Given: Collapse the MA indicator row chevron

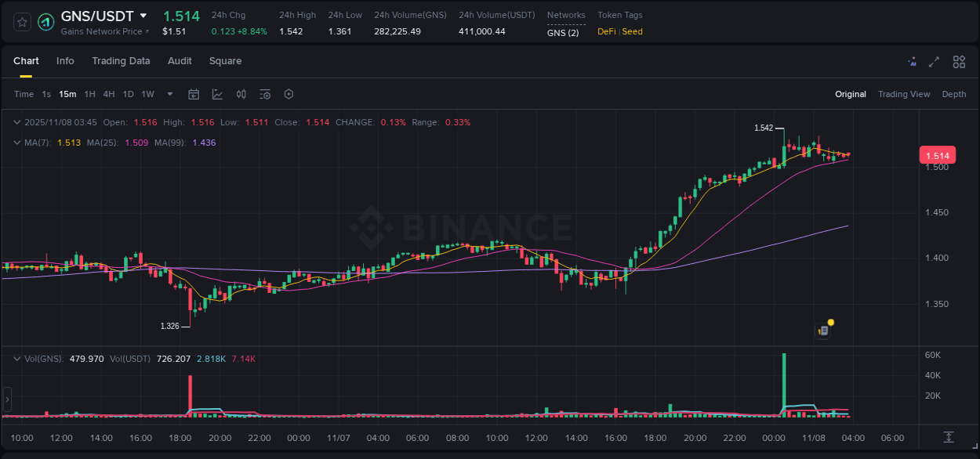Looking at the screenshot, I should tap(16, 143).
